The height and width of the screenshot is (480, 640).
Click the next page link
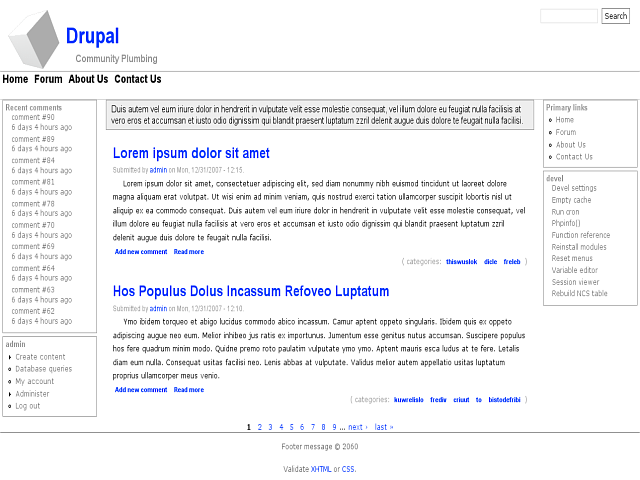[358, 427]
